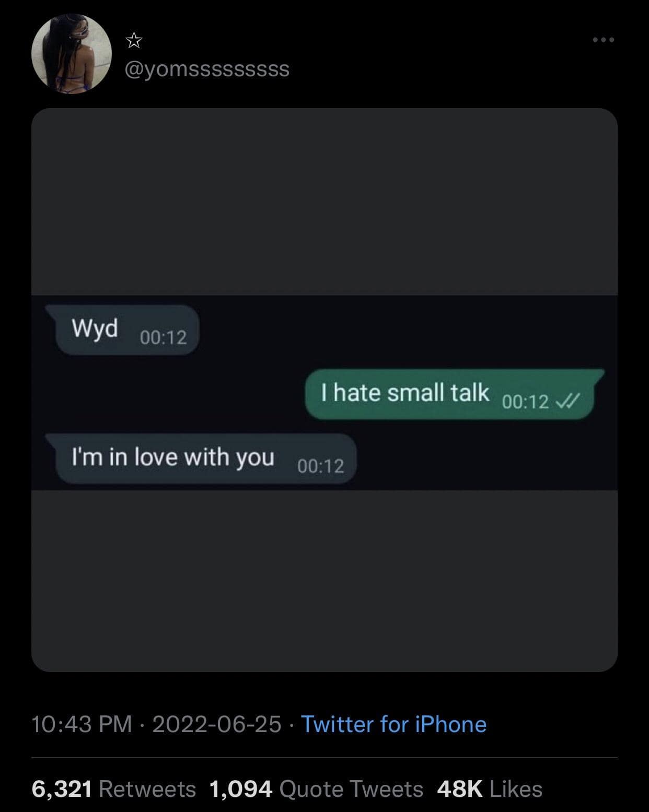Click the Twitter for iPhone link
This screenshot has height=812, width=649.
[x=393, y=724]
